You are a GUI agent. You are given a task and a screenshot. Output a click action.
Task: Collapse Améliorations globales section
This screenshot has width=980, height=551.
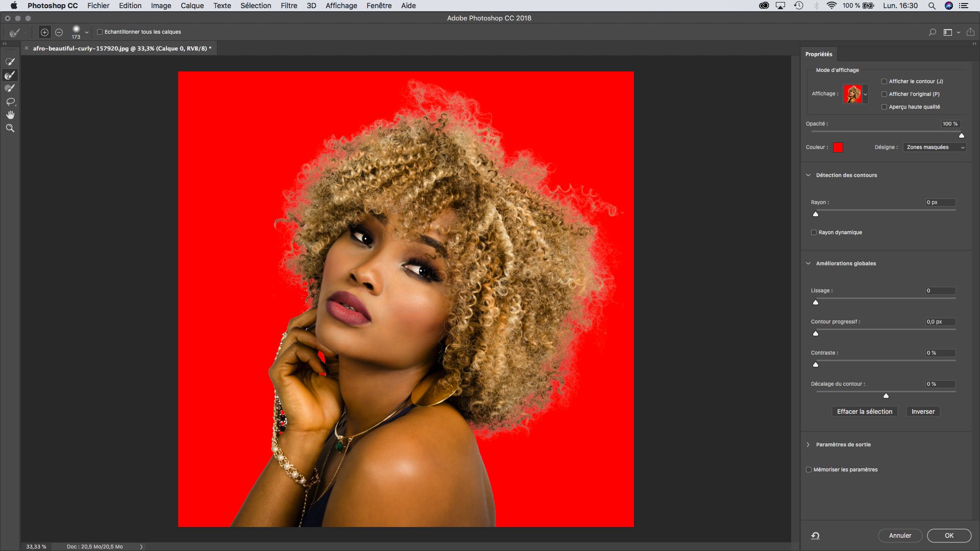pyautogui.click(x=808, y=264)
